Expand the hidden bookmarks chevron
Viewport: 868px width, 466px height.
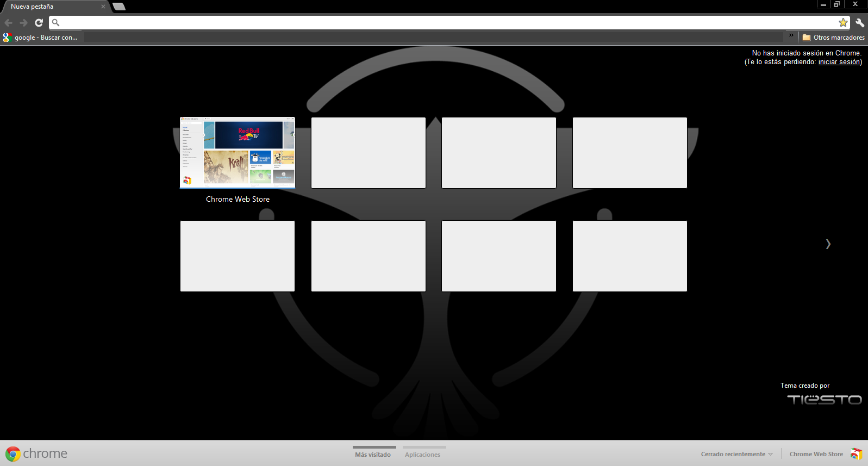click(791, 35)
